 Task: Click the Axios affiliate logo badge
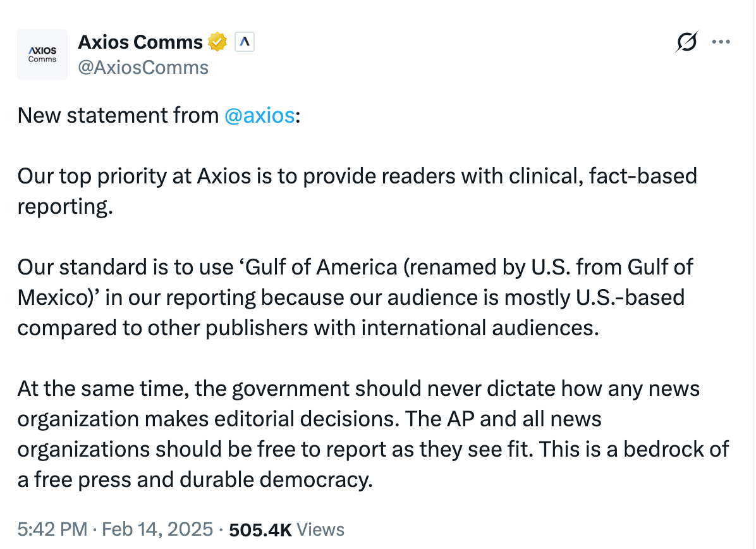[245, 42]
